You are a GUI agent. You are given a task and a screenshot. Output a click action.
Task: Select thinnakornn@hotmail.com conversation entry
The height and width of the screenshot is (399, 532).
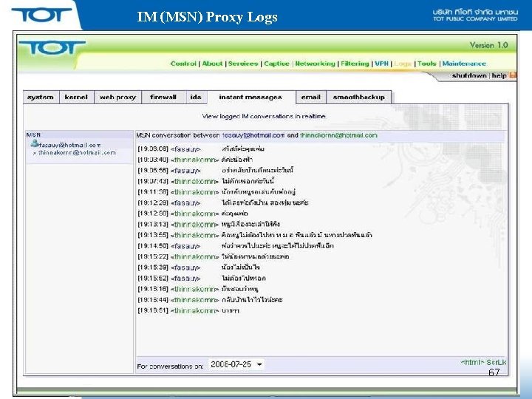point(77,153)
